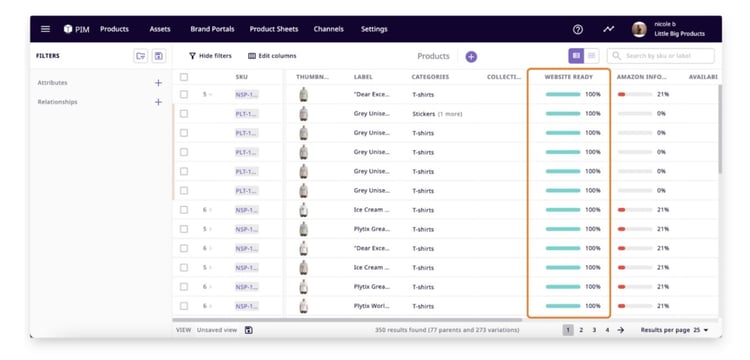750x360 pixels.
Task: Switch to the compact list view icon
Action: click(592, 56)
